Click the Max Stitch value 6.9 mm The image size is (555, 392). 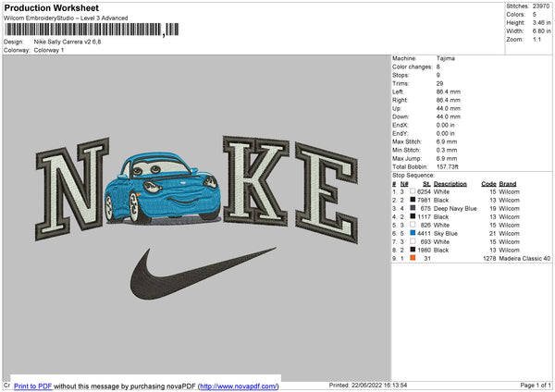[x=447, y=141]
